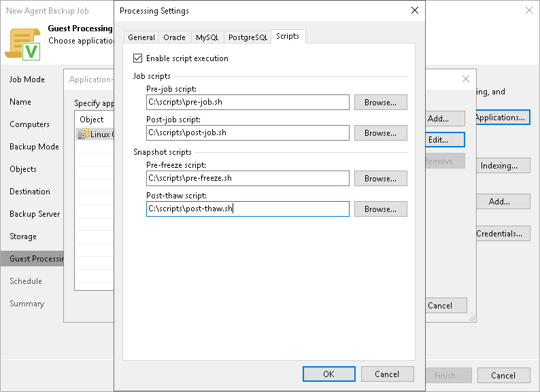Image resolution: width=540 pixels, height=392 pixels.
Task: Click the Pre-freeze script path field
Action: click(248, 178)
